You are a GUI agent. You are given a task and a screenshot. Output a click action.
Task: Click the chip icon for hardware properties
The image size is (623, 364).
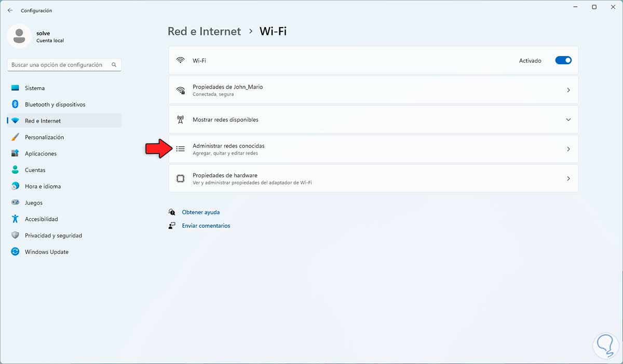(x=180, y=178)
